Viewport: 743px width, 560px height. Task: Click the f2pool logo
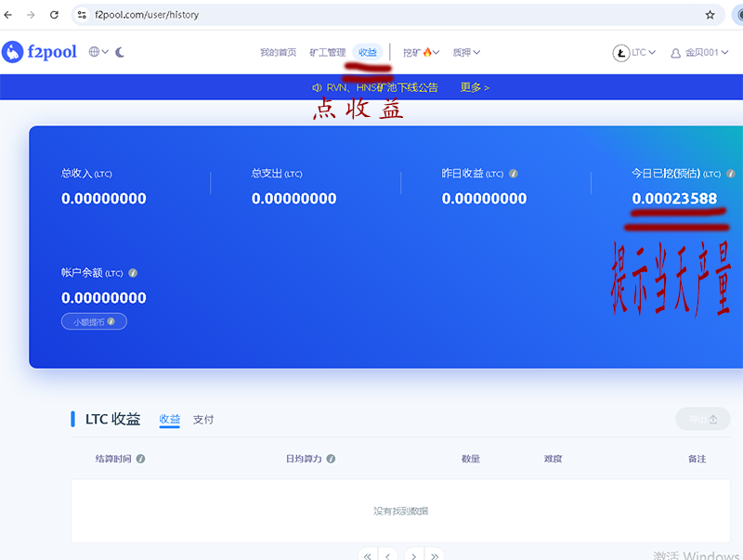pos(39,53)
